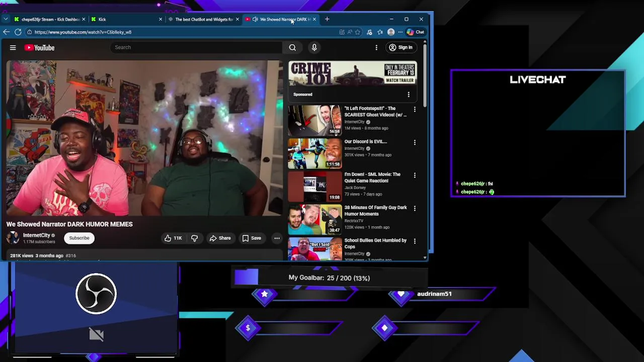Click the crossed-out camera icon in overlay

click(x=96, y=334)
